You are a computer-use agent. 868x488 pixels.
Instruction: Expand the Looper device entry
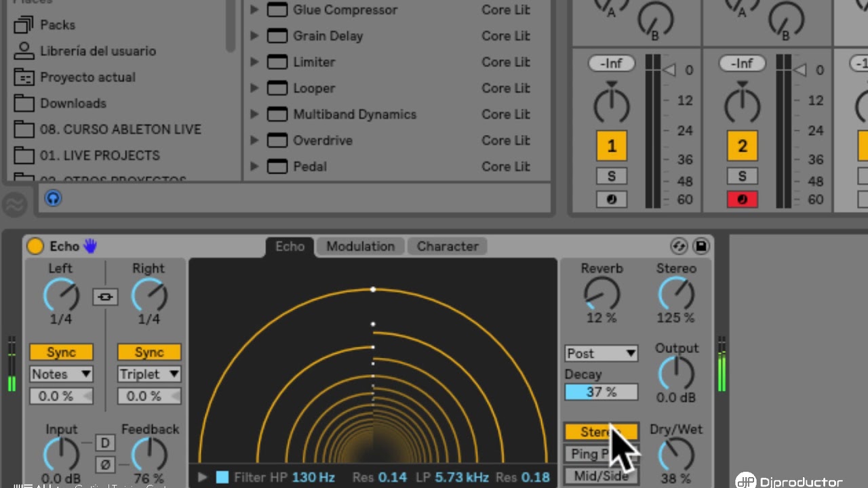pos(254,88)
